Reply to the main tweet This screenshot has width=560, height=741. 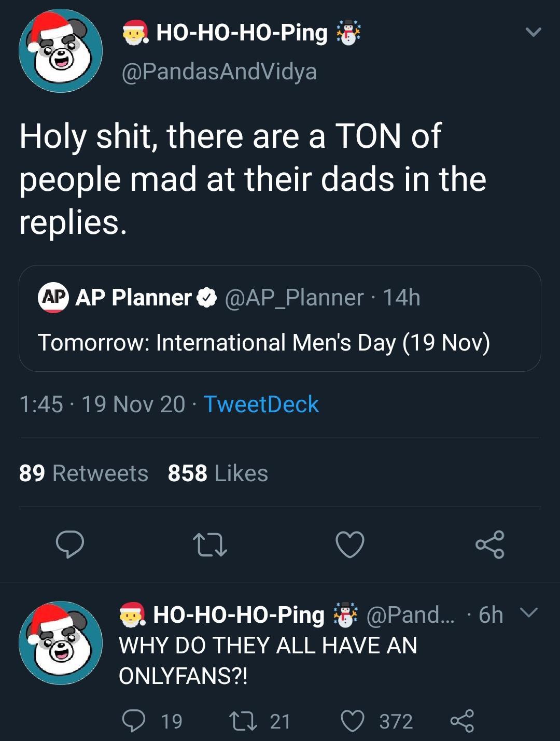tap(70, 544)
